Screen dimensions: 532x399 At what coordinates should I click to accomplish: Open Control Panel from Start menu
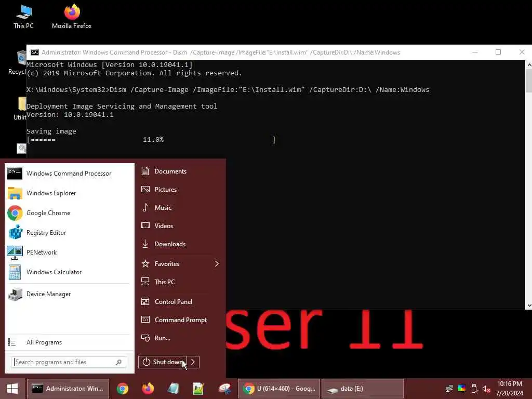coord(180,302)
